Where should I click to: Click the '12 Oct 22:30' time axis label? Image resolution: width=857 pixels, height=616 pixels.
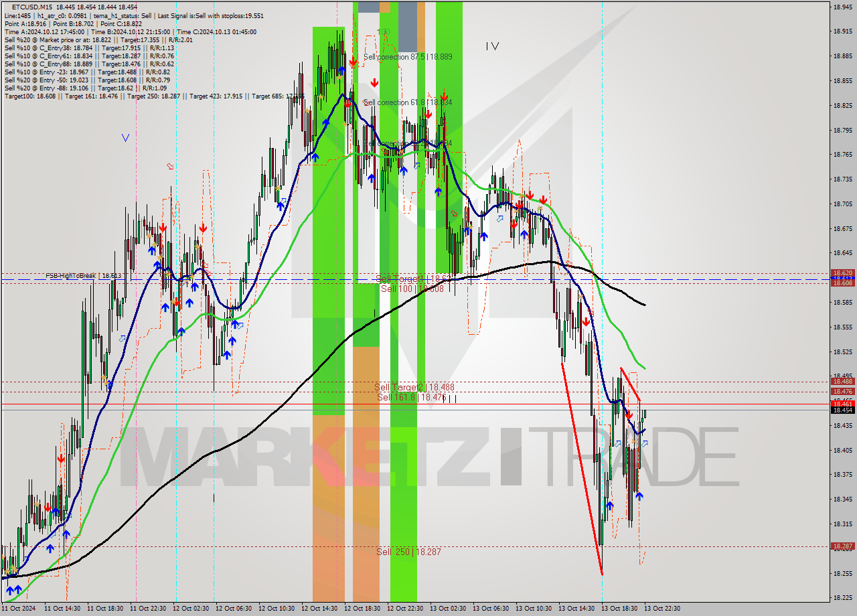click(405, 609)
